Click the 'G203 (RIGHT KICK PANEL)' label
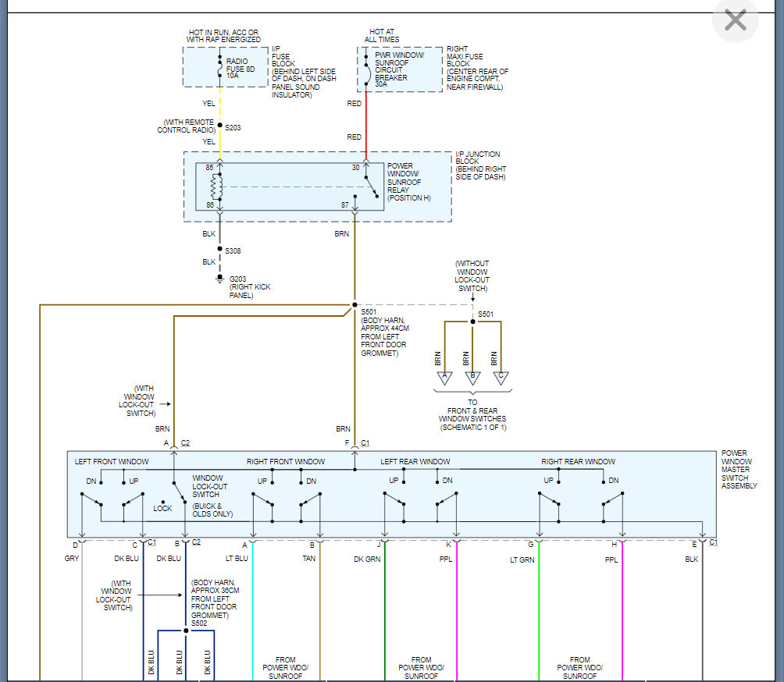Image resolution: width=784 pixels, height=682 pixels. click(x=250, y=287)
